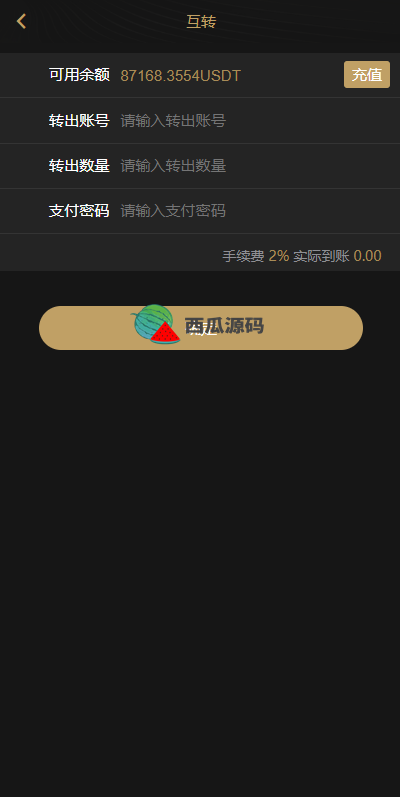Click the 0.00 actual arrival amount
Viewport: 400px width, 797px height.
point(367,256)
